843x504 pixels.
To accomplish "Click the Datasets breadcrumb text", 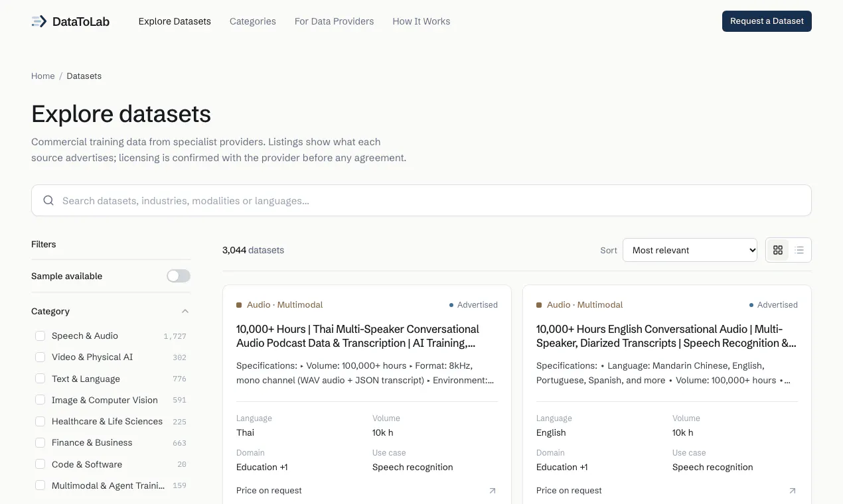I will [x=84, y=76].
